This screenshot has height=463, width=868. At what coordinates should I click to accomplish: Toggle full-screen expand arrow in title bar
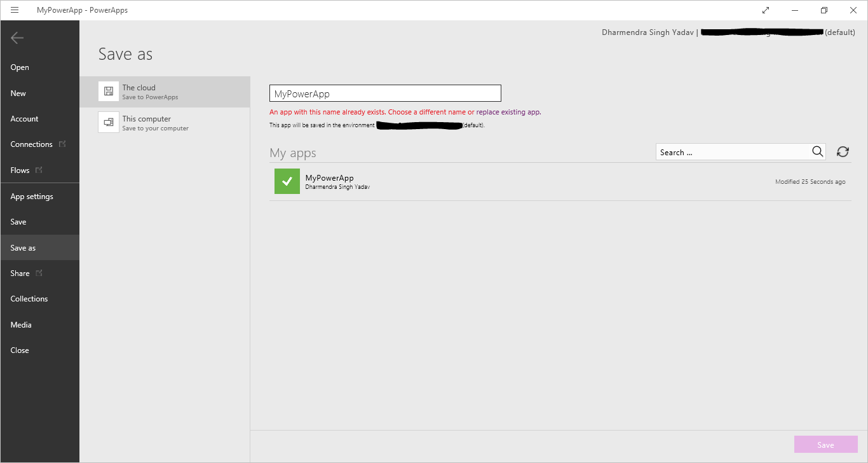[x=766, y=10]
